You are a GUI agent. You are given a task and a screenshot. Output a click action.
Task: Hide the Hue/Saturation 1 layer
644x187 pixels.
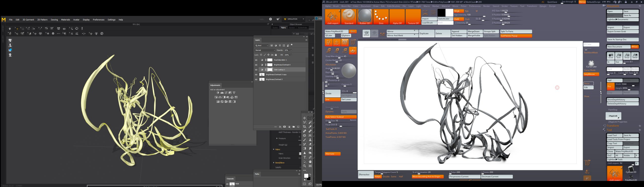point(256,60)
